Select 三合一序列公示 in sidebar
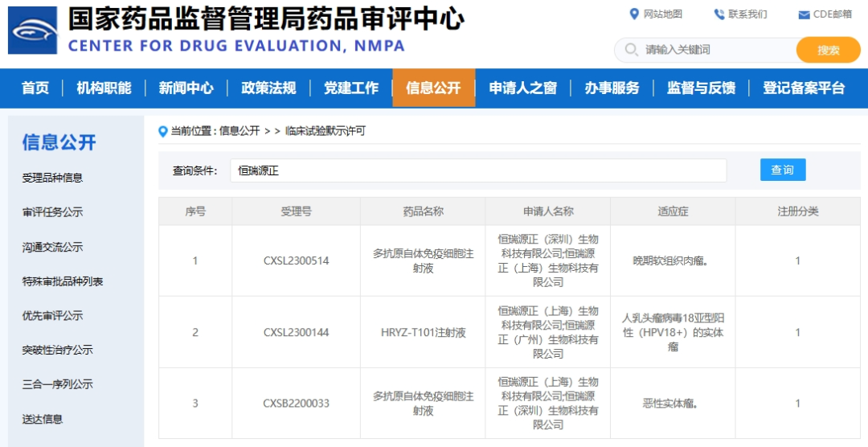 (x=58, y=384)
